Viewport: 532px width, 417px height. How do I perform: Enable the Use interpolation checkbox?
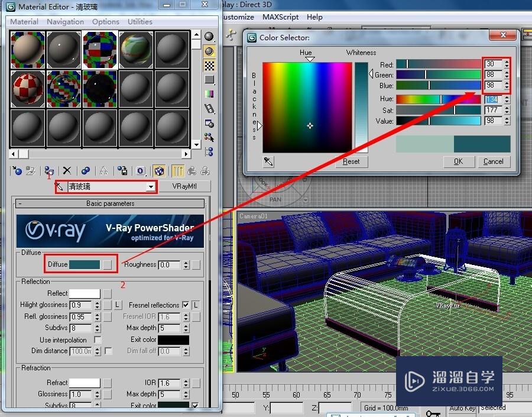pos(98,340)
